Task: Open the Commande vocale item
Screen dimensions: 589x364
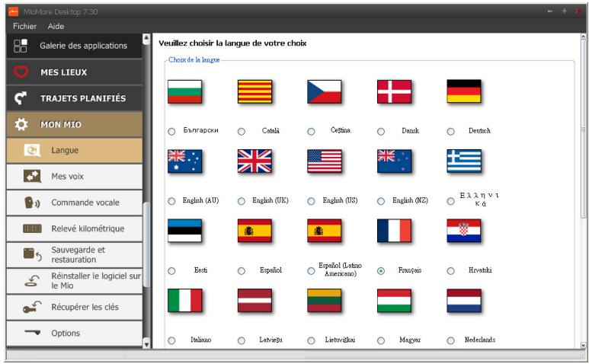Action: click(75, 203)
